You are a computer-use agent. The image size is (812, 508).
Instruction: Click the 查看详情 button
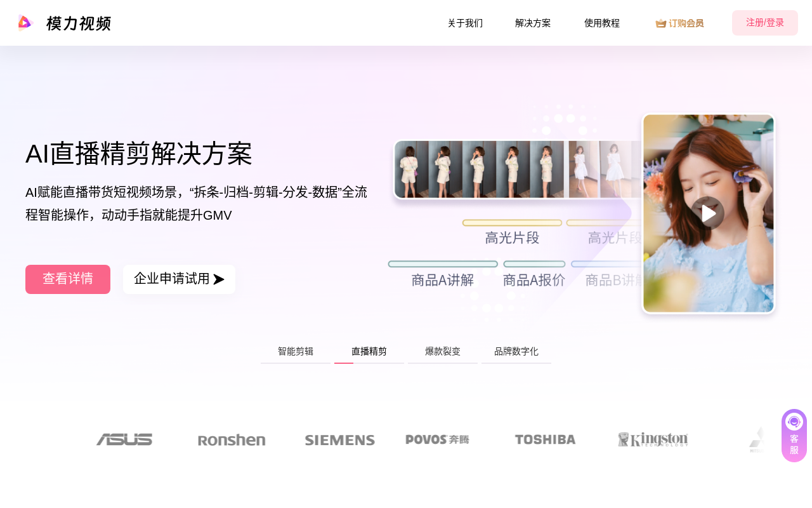pyautogui.click(x=68, y=279)
